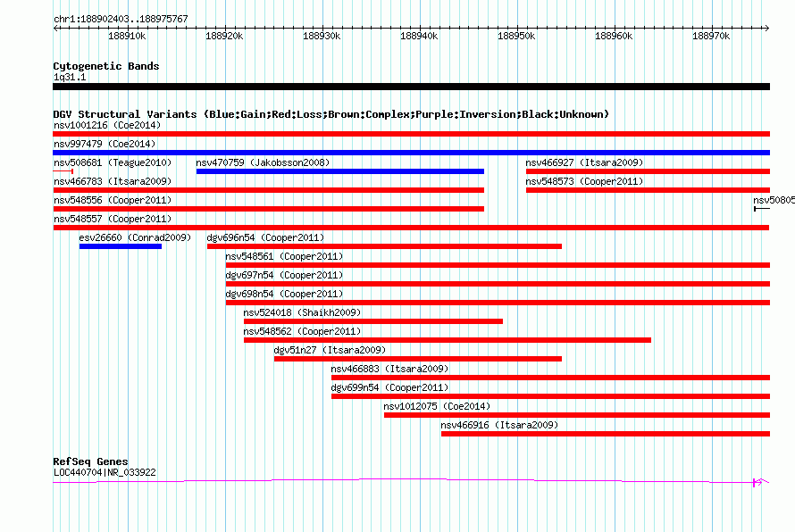Open the nsv548556 (Cooper2011) label
795x532 pixels.
pyautogui.click(x=113, y=200)
